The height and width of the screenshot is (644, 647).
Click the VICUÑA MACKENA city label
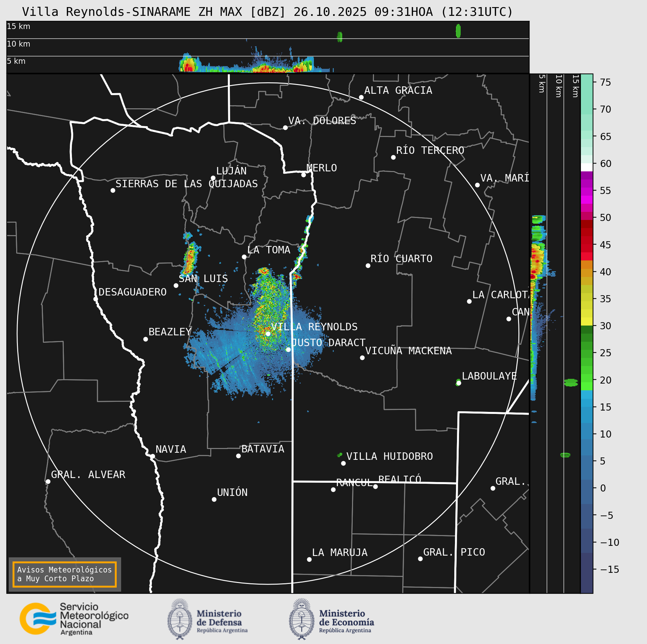408,351
